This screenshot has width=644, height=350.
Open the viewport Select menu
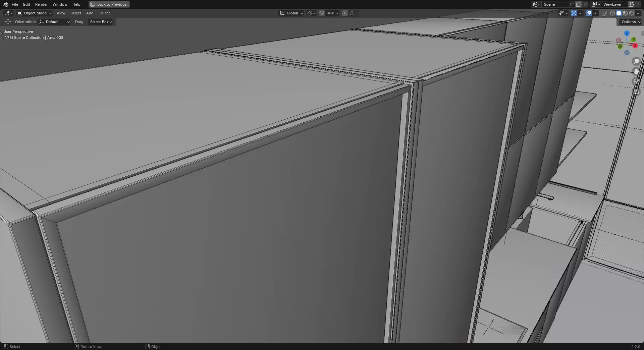[x=75, y=13]
